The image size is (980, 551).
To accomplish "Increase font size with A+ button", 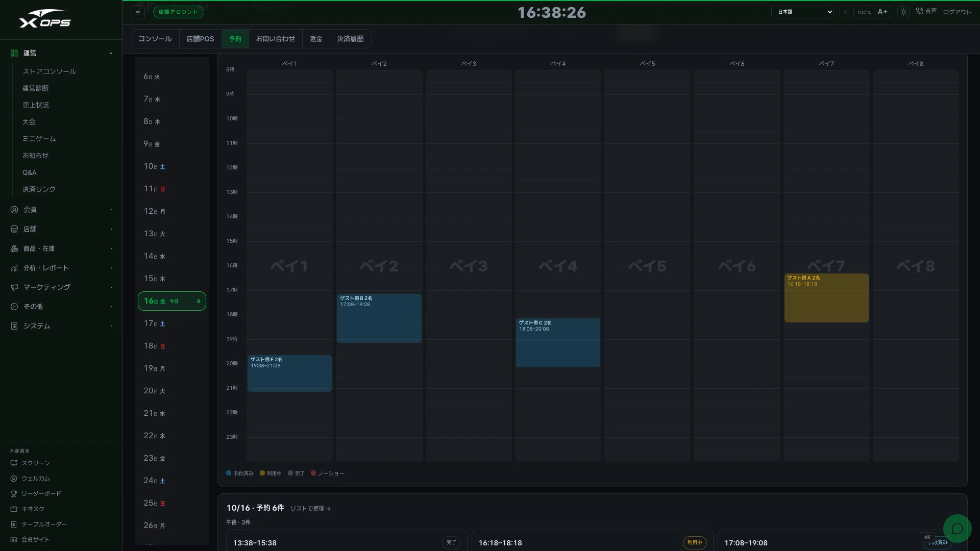I will click(883, 12).
